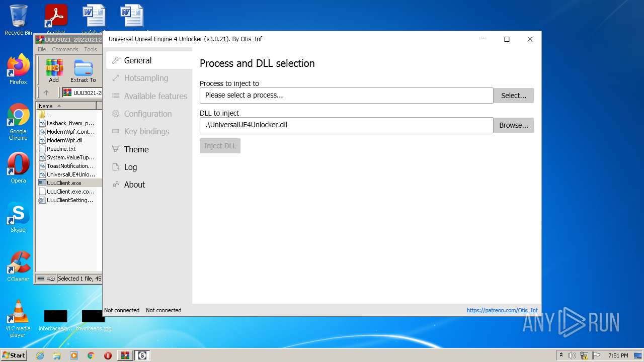Open the General tab wrench icon
Screen dimensions: 644x362
[x=116, y=60]
